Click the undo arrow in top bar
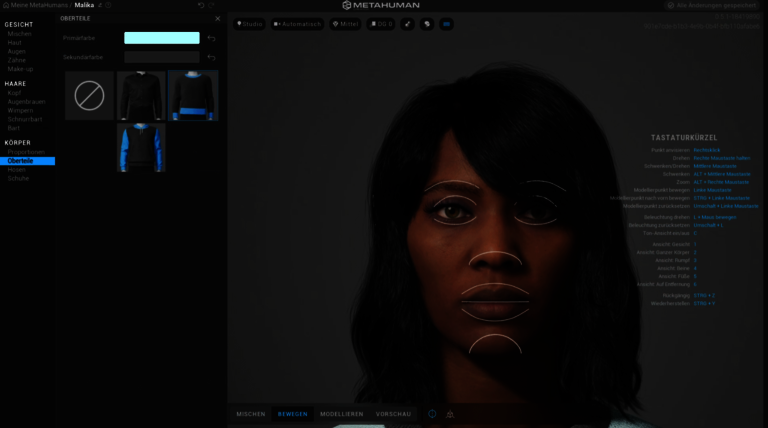The image size is (768, 428). click(x=201, y=5)
